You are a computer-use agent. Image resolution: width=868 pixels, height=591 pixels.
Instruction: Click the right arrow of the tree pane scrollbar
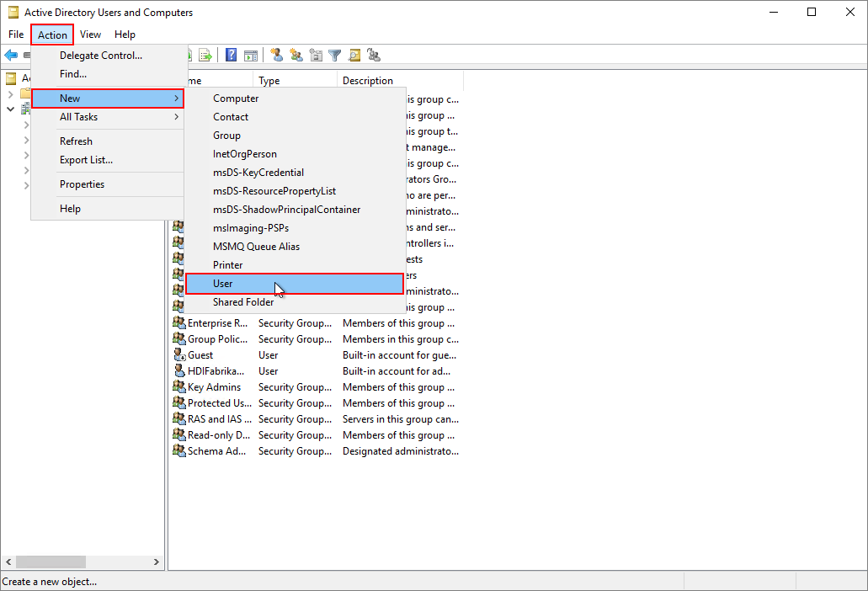156,562
